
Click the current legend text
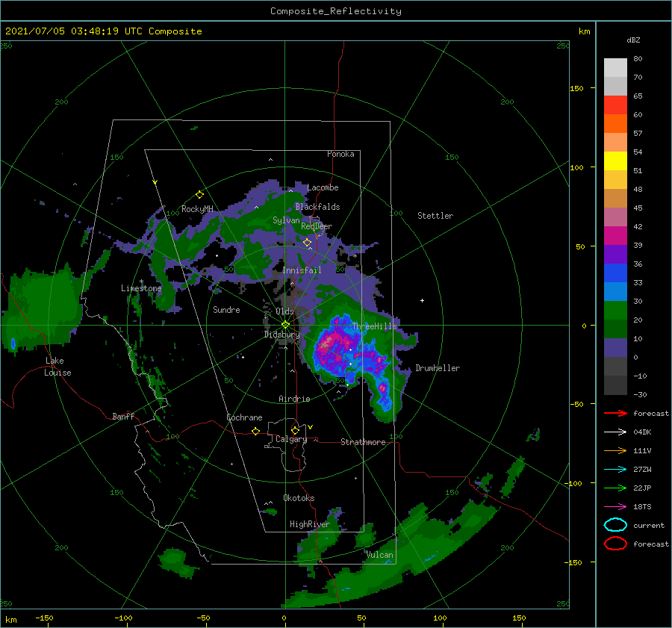click(649, 526)
